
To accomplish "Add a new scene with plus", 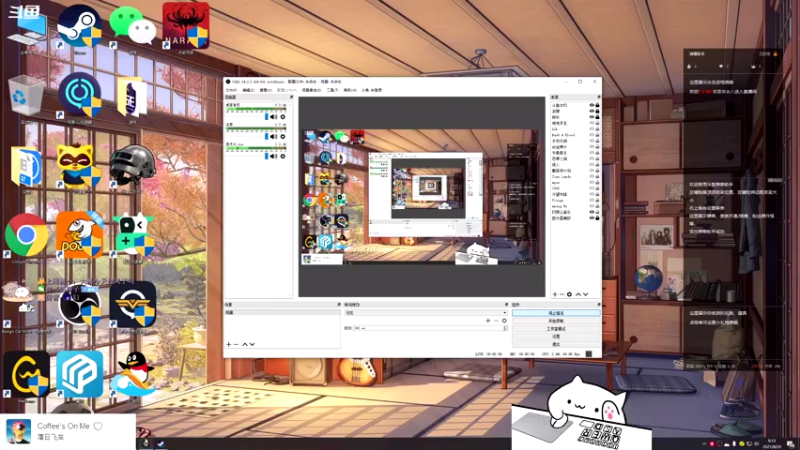I will (x=229, y=344).
